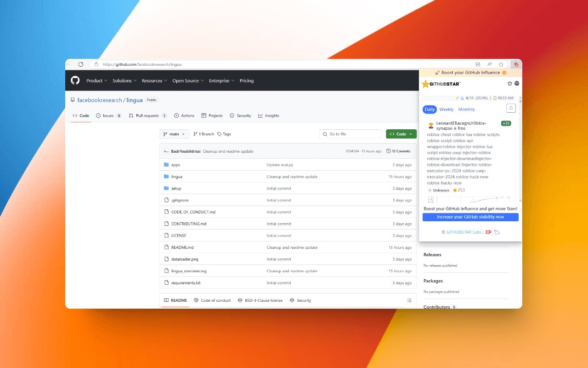588x368 pixels.
Task: Click the popup vertical scrollbar
Action: click(x=520, y=148)
